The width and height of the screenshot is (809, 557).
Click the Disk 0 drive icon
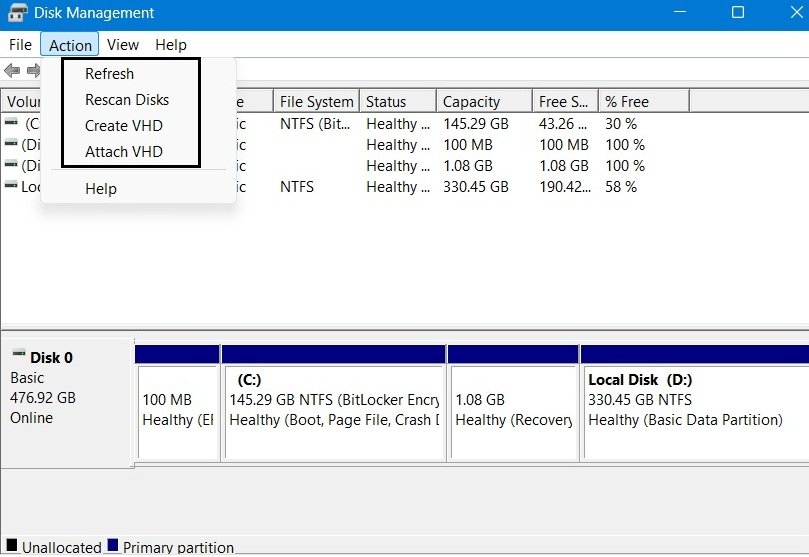(19, 353)
